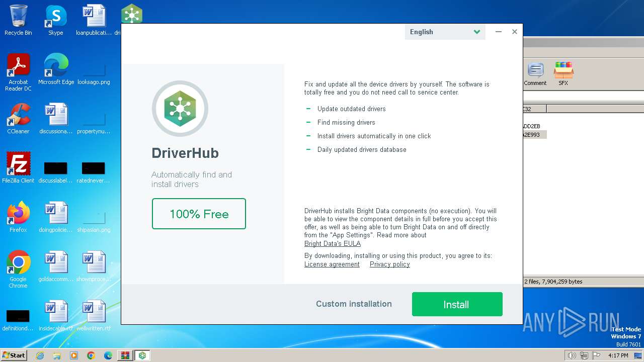The width and height of the screenshot is (644, 362).
Task: Click the Find missing drivers text
Action: (346, 122)
